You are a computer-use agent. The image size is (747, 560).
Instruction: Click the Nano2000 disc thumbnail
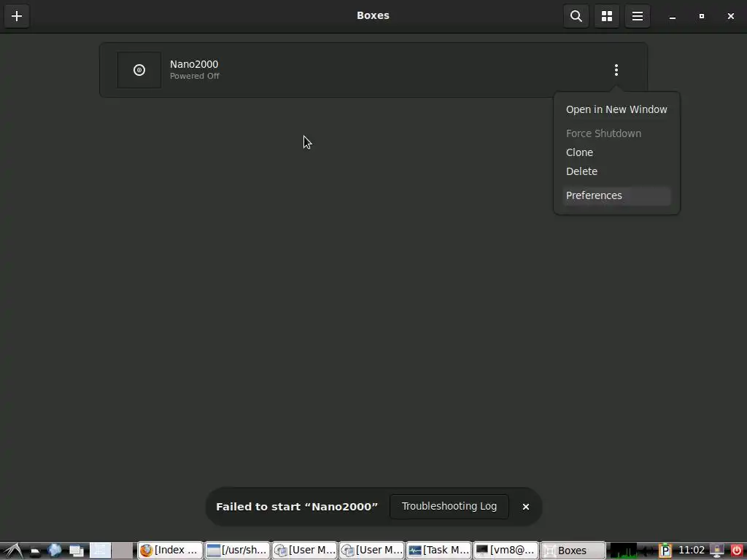pyautogui.click(x=139, y=70)
